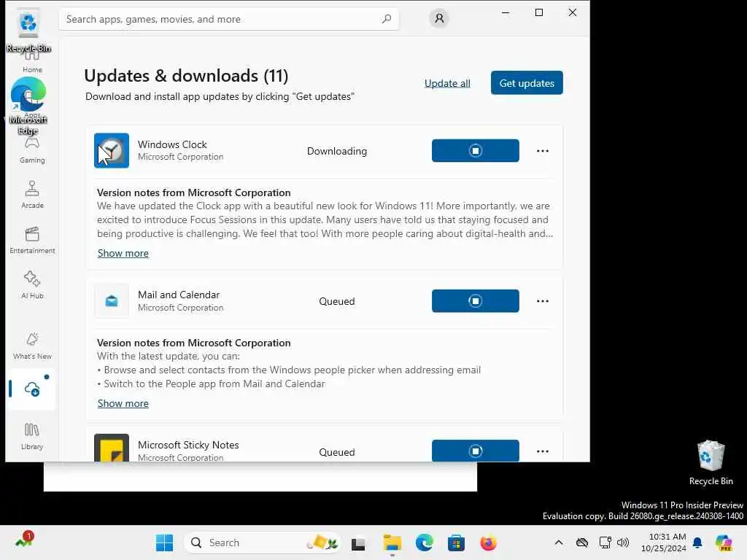The width and height of the screenshot is (747, 560).
Task: Open more options for Microsoft Sticky Notes
Action: [x=542, y=451]
